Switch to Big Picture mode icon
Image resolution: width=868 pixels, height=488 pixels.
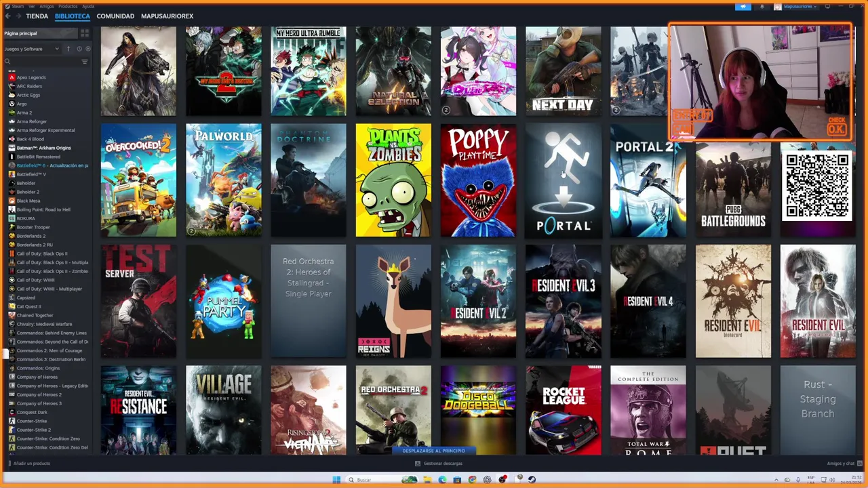828,6
